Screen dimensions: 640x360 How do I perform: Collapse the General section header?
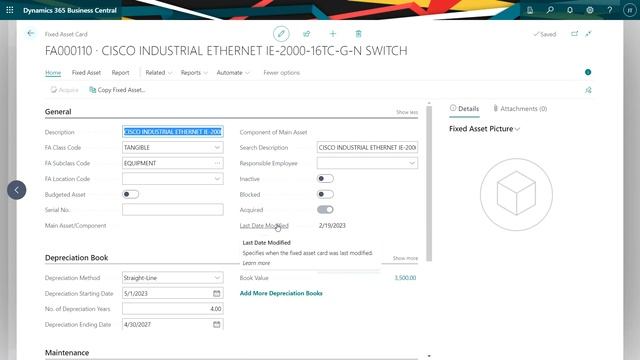pyautogui.click(x=58, y=111)
